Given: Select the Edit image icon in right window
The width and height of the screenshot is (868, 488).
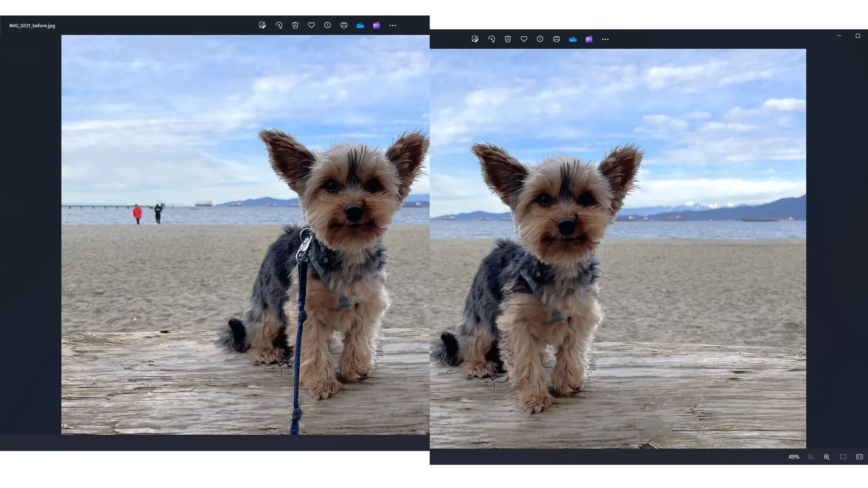Looking at the screenshot, I should click(x=475, y=39).
